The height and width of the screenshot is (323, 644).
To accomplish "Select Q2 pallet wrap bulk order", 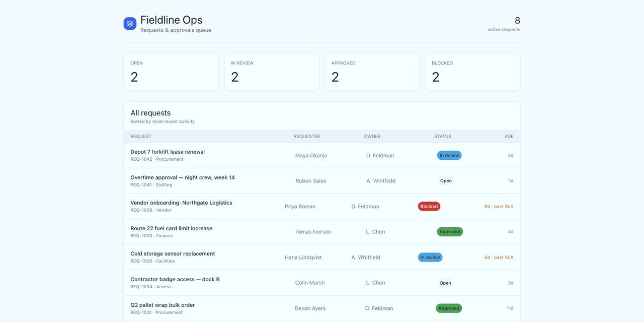I will pos(322,308).
